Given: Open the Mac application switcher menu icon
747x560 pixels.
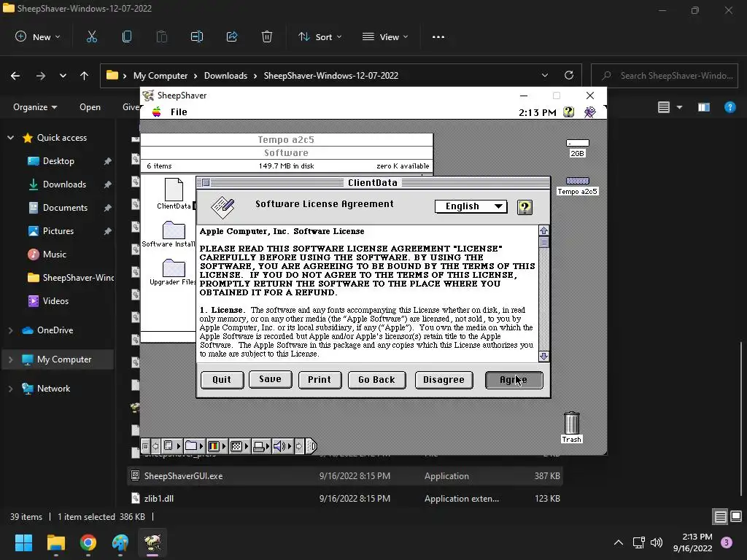Looking at the screenshot, I should click(589, 112).
